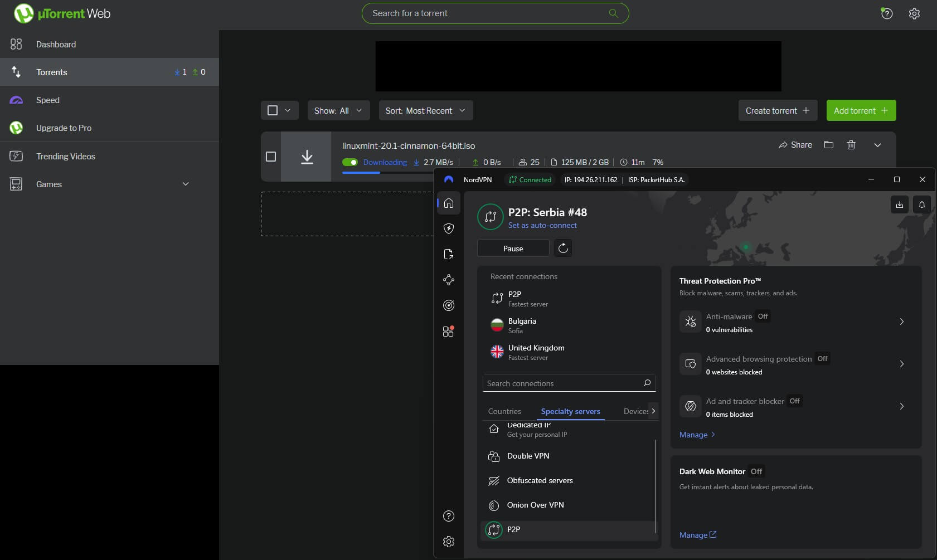
Task: Open NordVPN settings gear at bottom of sidebar
Action: [448, 541]
